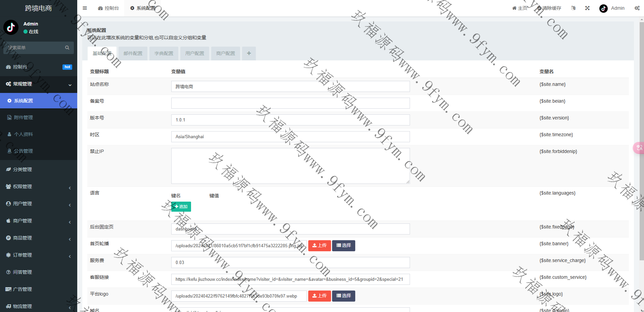This screenshot has width=644, height=312.
Task: Switch to the 商户配置 tab
Action: [x=226, y=53]
